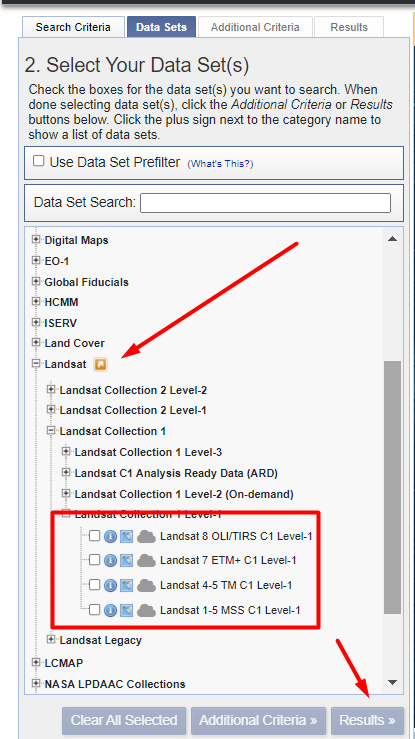Expand the Landsat Legacy node

pyautogui.click(x=51, y=639)
